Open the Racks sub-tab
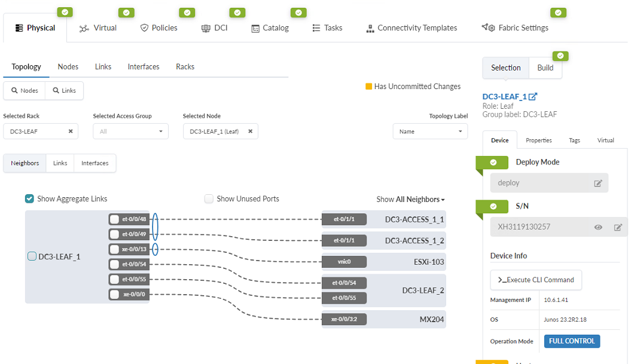The image size is (631, 364). 185,67
